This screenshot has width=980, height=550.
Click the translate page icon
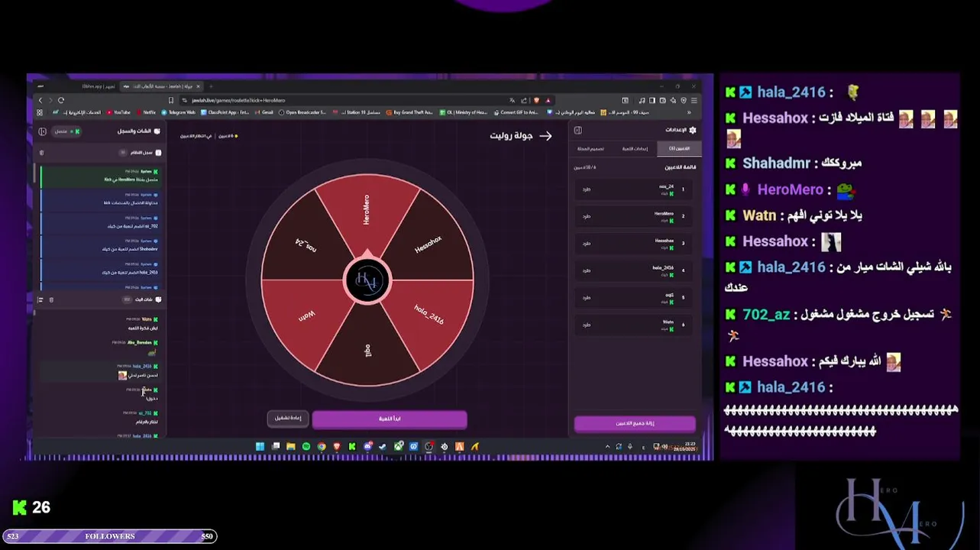click(513, 100)
